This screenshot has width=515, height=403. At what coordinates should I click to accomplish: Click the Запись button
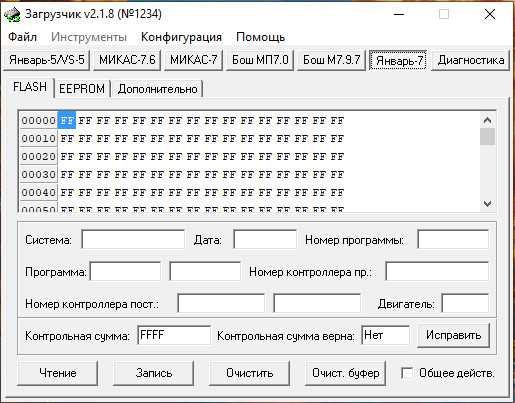coord(154,373)
